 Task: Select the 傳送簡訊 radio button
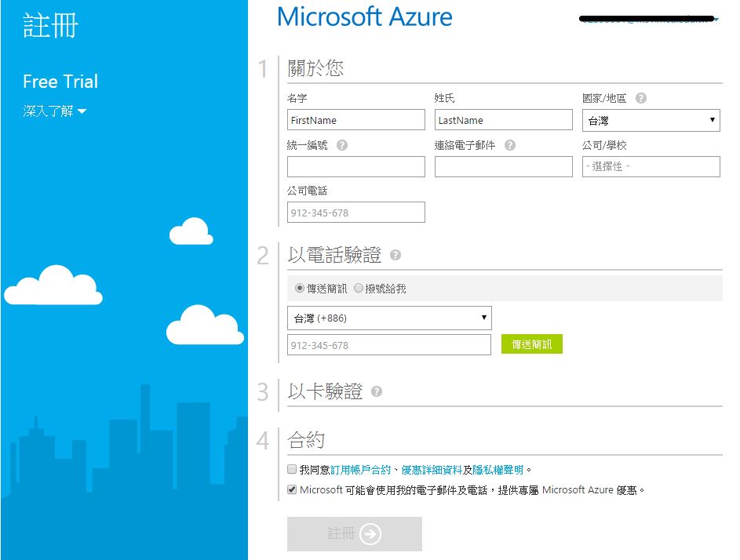299,288
